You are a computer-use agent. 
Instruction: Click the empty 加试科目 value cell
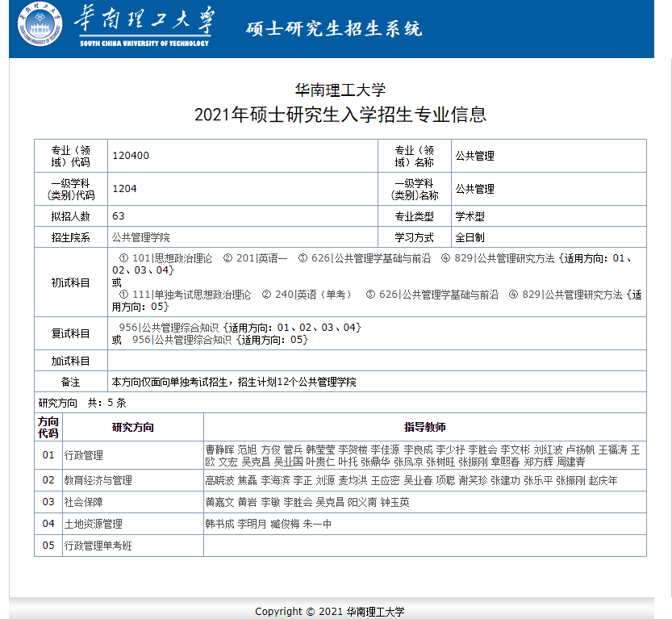tap(378, 361)
